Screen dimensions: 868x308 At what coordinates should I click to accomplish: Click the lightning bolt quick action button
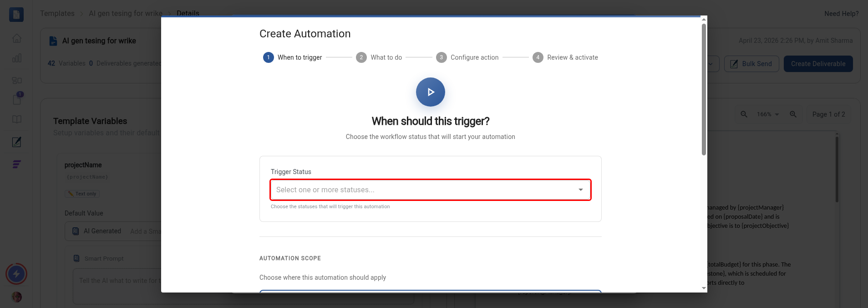16,274
